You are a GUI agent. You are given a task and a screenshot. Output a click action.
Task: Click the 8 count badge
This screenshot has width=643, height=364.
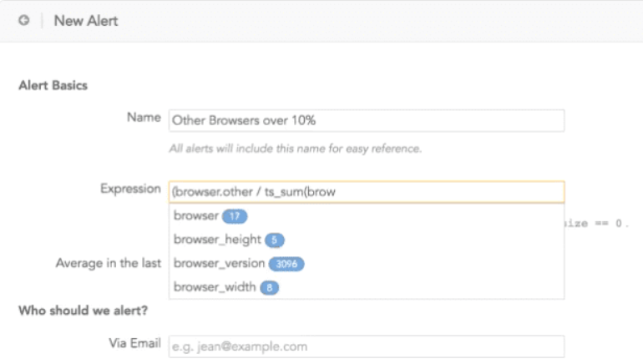pos(270,287)
